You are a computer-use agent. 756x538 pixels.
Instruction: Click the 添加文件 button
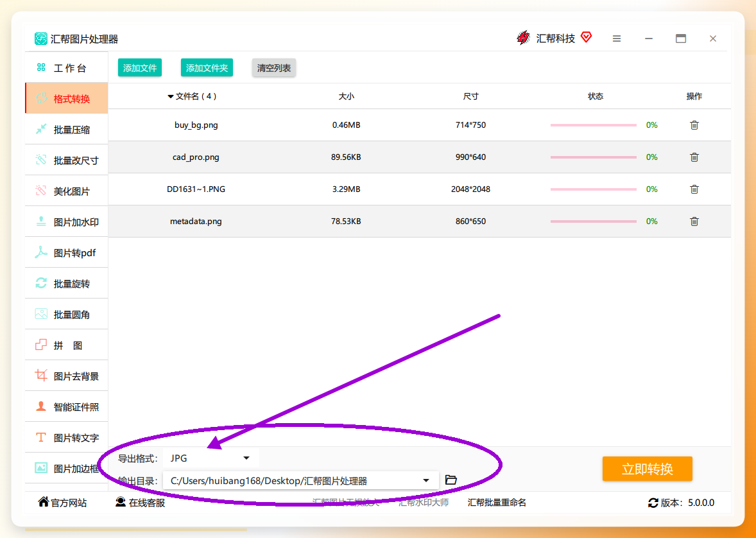tap(140, 68)
